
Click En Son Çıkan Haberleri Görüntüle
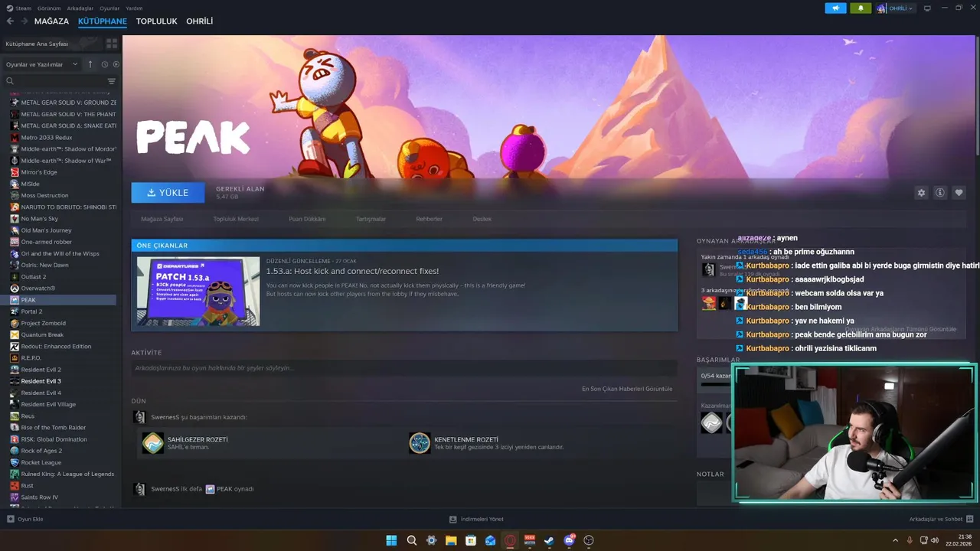[627, 389]
